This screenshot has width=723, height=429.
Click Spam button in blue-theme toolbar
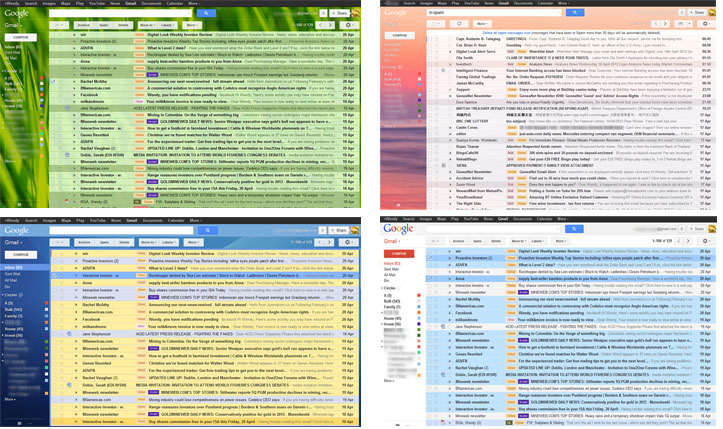[105, 242]
